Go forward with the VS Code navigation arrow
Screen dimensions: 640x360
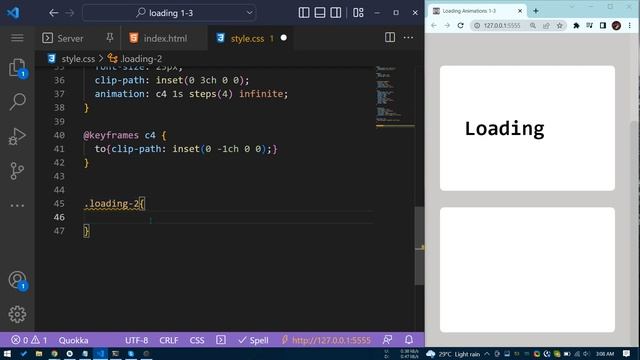pos(70,13)
